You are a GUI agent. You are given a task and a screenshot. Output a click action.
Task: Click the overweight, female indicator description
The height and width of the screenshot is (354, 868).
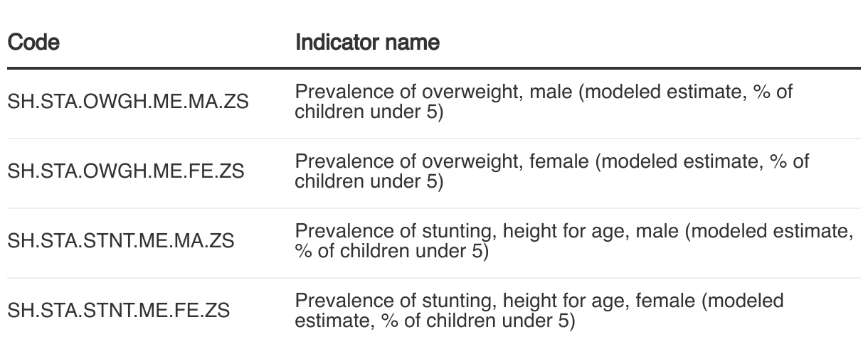tap(552, 172)
